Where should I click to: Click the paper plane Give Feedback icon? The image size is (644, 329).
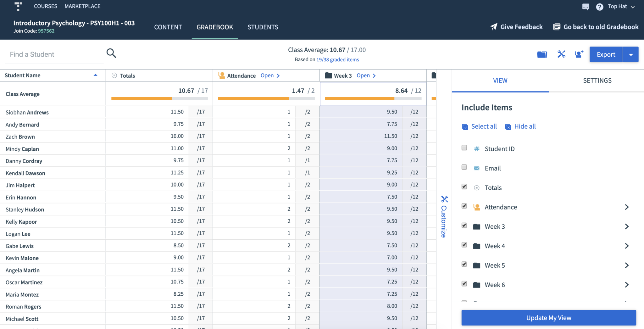point(494,27)
